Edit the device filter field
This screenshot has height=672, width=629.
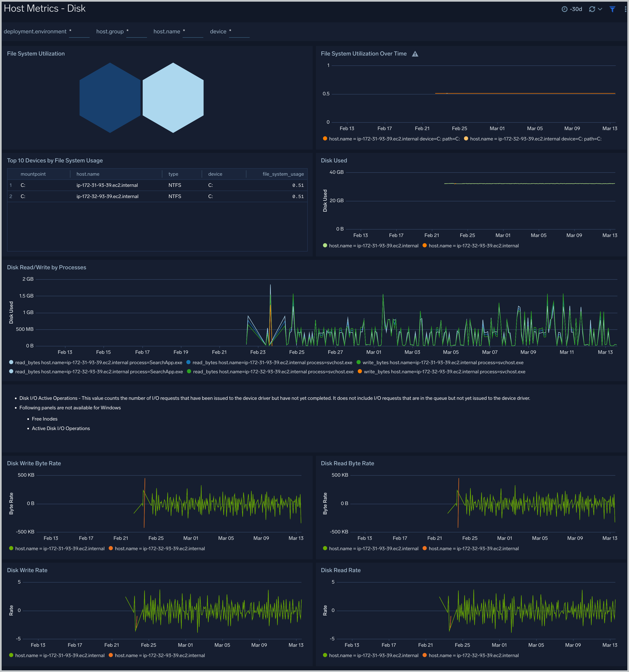tap(239, 31)
